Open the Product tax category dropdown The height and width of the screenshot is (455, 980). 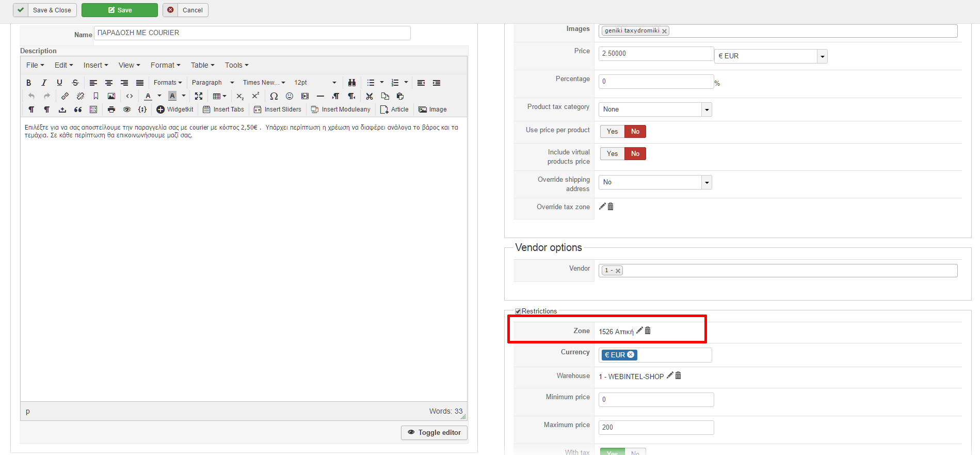655,109
